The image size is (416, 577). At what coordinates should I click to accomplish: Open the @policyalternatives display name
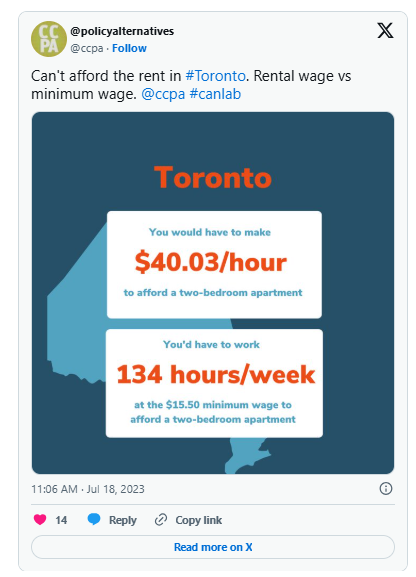(x=122, y=31)
